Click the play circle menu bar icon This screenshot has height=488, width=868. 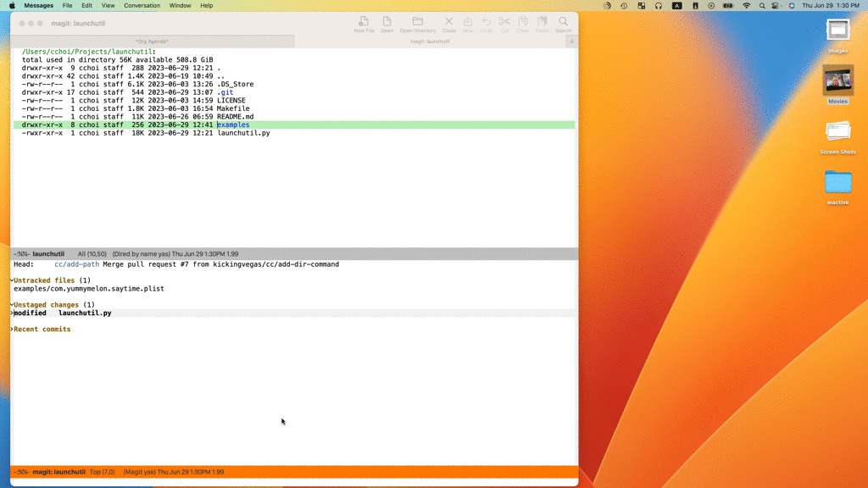711,6
